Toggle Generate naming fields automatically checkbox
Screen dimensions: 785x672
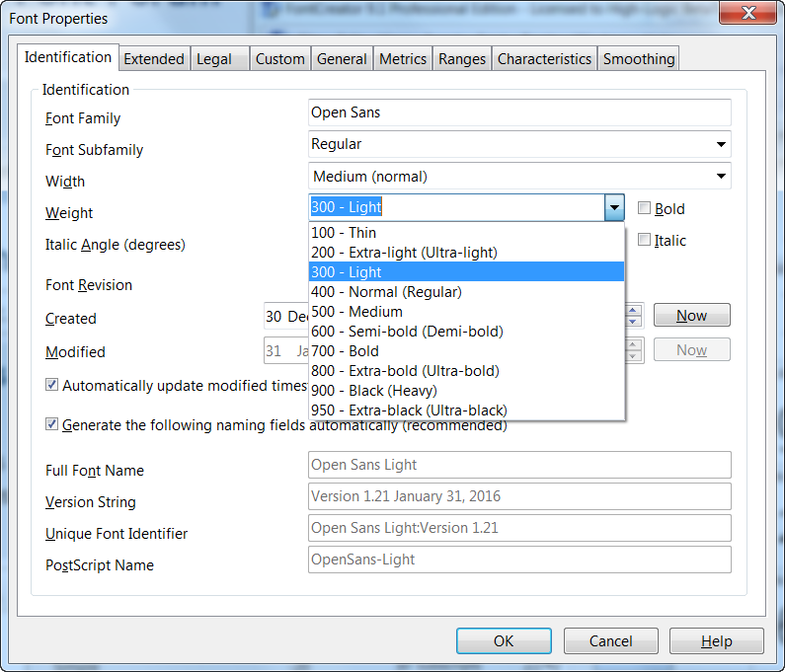(x=51, y=423)
